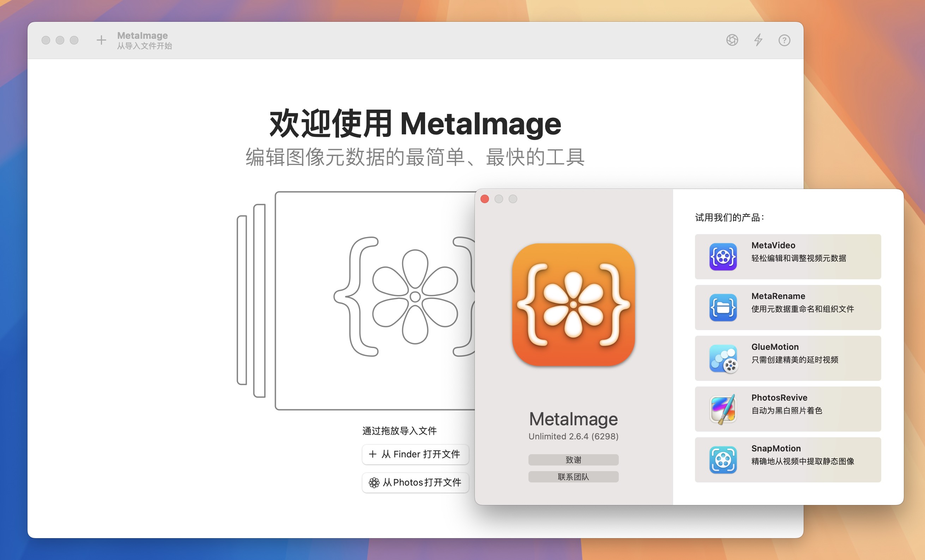Click the plus add-files toolbar icon
Image resolution: width=925 pixels, height=560 pixels.
click(x=101, y=40)
